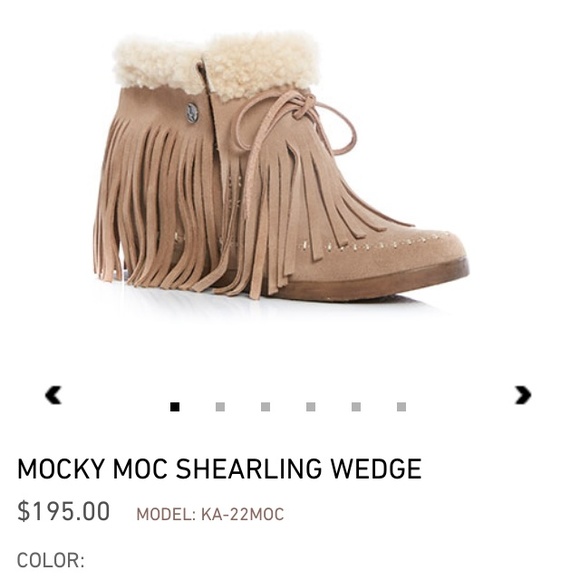Open the fringe boot product photo
580x580 pixels.
281,168
